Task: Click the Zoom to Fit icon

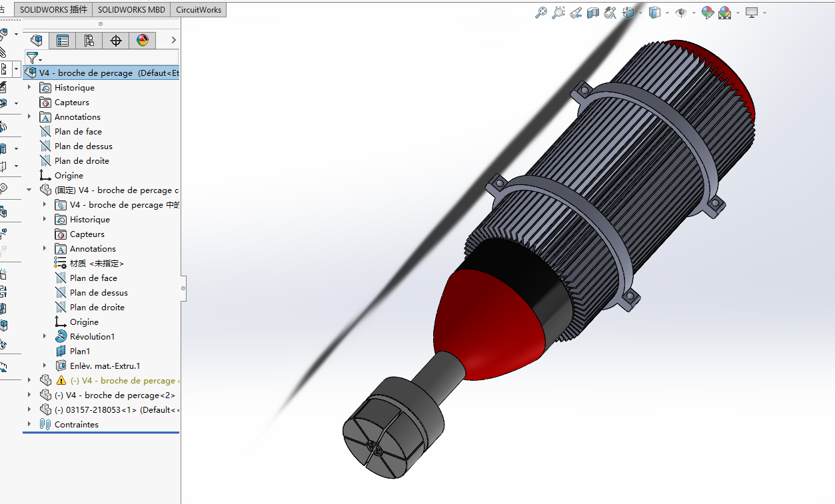Action: (541, 13)
